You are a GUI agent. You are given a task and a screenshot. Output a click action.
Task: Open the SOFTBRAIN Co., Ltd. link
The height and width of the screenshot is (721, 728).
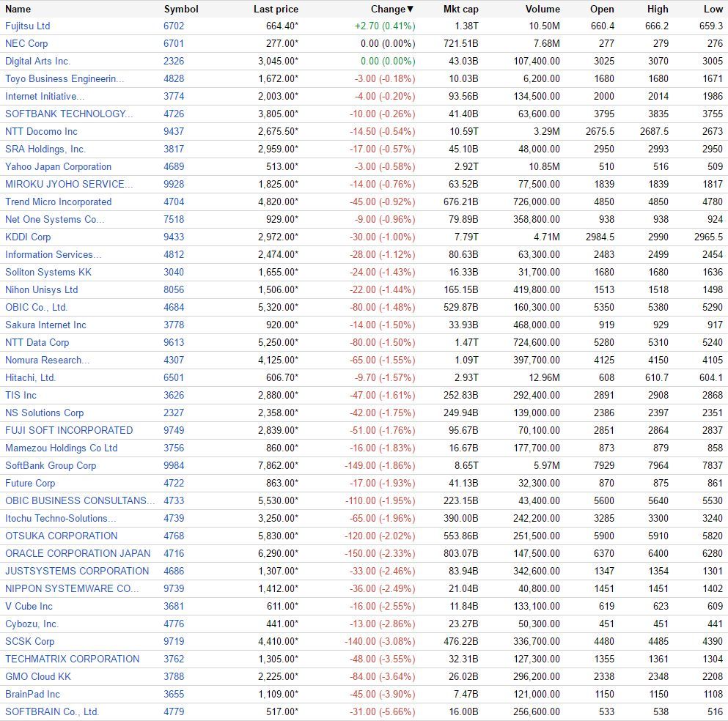point(52,712)
